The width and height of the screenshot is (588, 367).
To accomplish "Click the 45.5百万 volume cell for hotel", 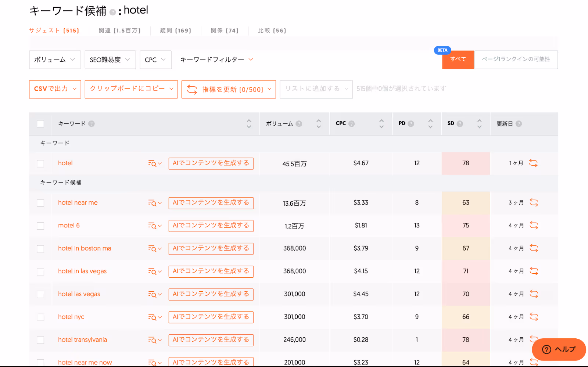I will pyautogui.click(x=294, y=163).
